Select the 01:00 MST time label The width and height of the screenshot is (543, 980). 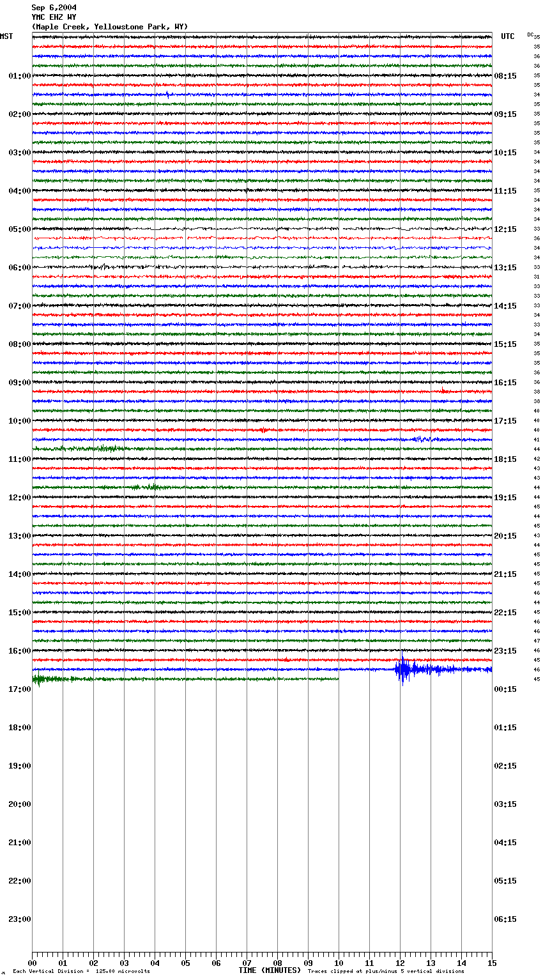click(20, 76)
